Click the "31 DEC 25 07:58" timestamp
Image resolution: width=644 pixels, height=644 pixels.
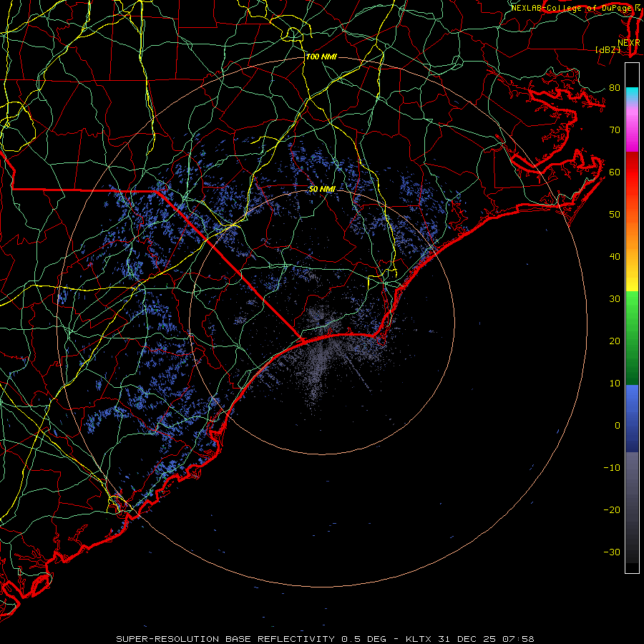pos(486,639)
